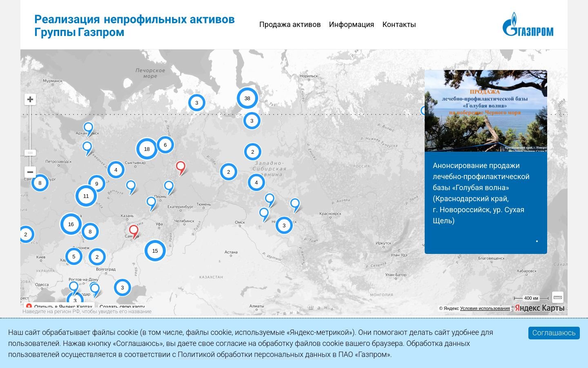The width and height of the screenshot is (588, 368).
Task: Open the Голубая волна sale banner image
Action: coord(486,111)
